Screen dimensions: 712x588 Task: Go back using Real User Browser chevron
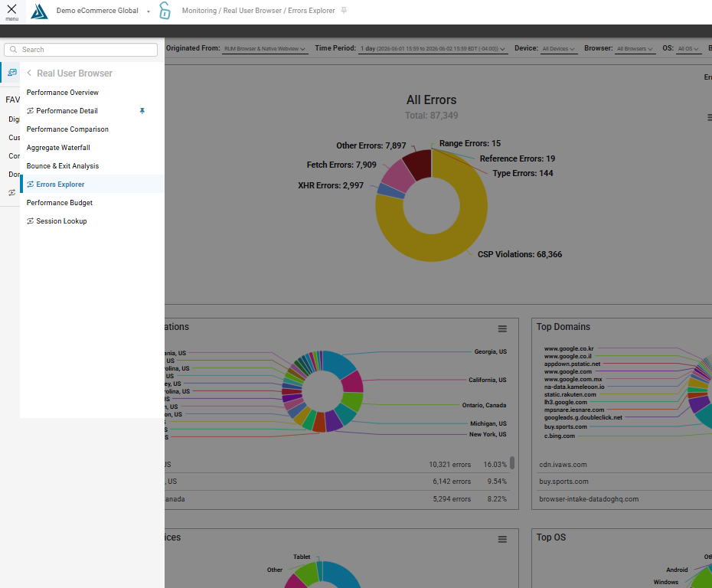pos(29,73)
